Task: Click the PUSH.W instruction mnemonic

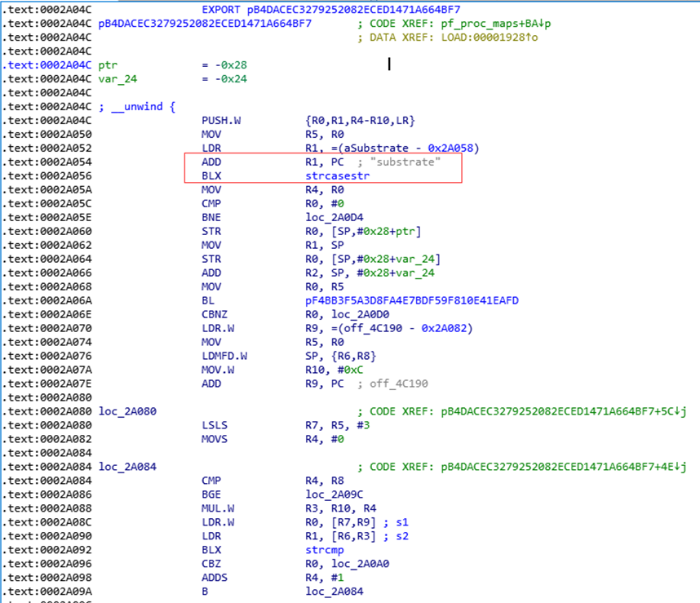Action: tap(221, 121)
